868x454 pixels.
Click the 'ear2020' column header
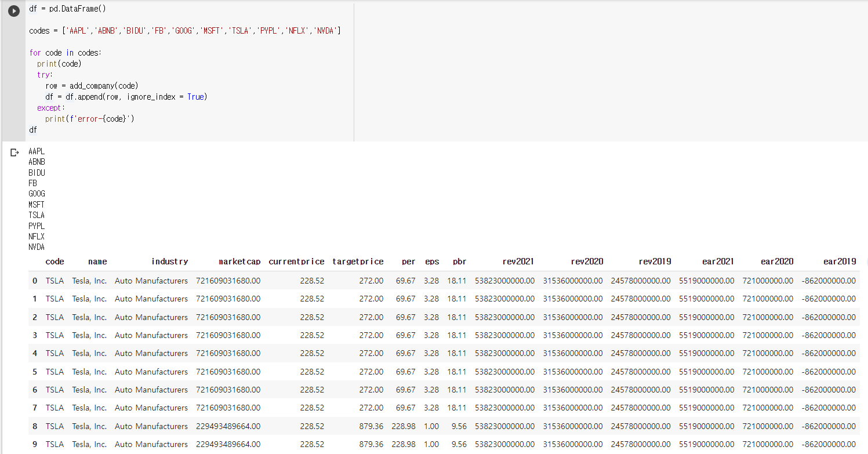tap(777, 261)
